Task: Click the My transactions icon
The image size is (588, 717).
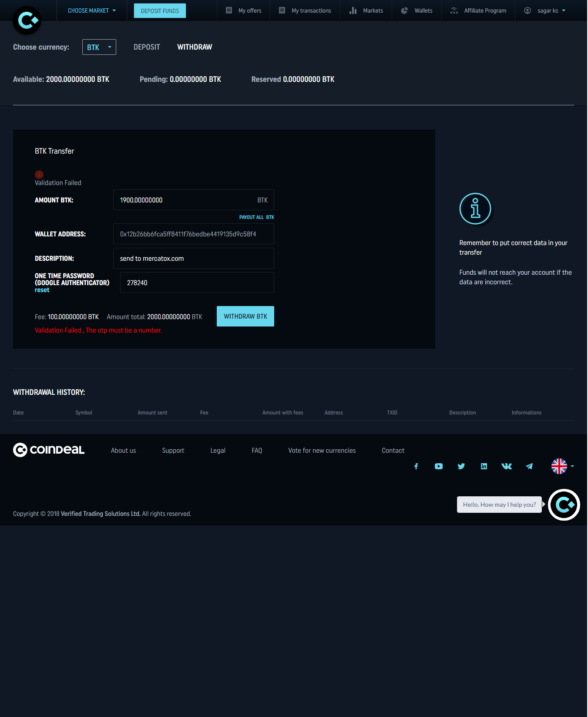Action: (x=282, y=10)
